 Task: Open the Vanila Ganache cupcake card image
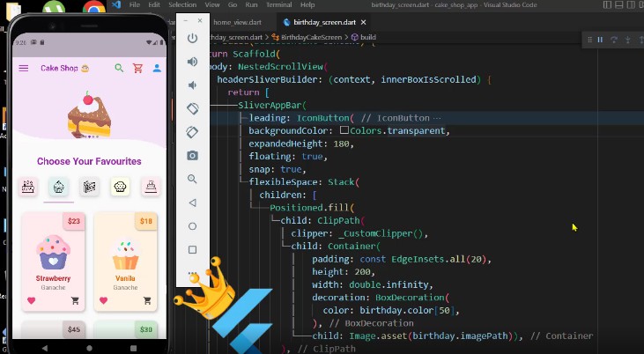coord(125,254)
